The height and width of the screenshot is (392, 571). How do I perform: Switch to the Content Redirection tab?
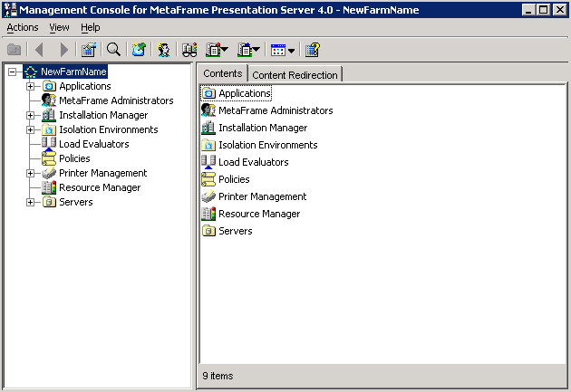click(295, 75)
